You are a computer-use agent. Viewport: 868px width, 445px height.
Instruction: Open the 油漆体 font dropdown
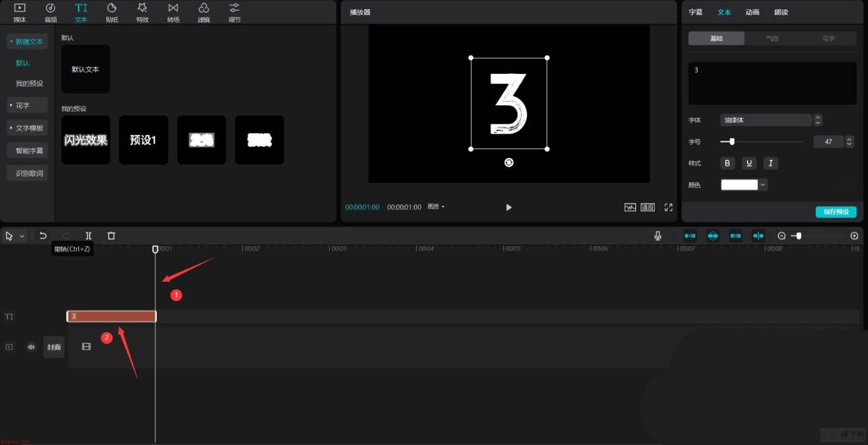point(766,120)
